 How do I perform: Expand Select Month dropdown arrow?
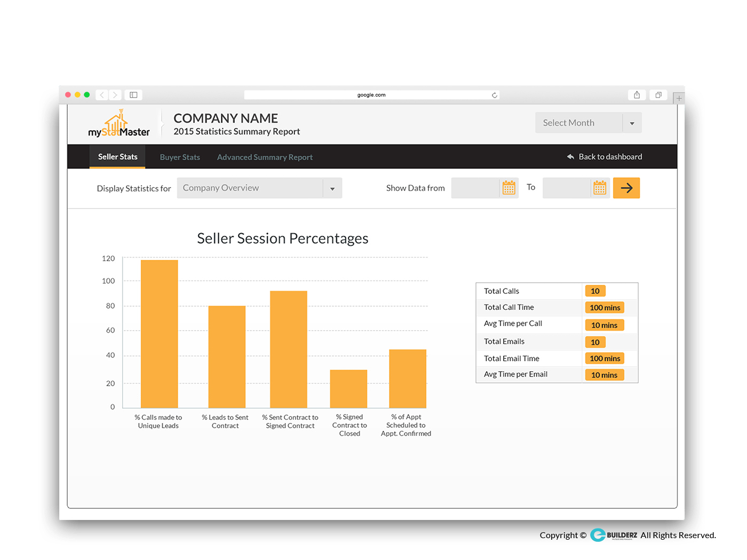[x=632, y=123]
